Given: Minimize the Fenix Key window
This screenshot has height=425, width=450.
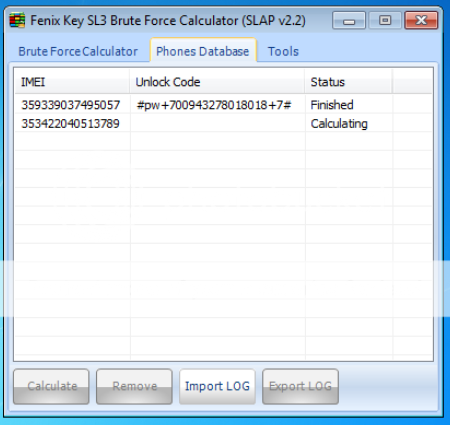Looking at the screenshot, I should 349,21.
